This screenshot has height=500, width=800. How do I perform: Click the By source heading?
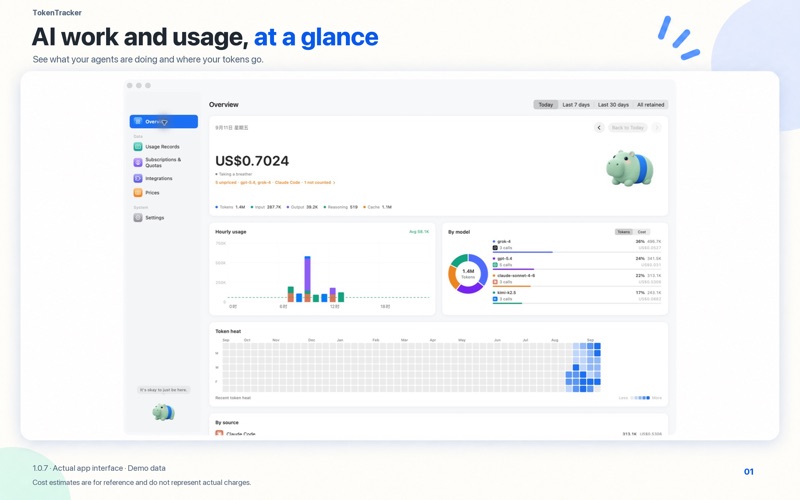(227, 422)
